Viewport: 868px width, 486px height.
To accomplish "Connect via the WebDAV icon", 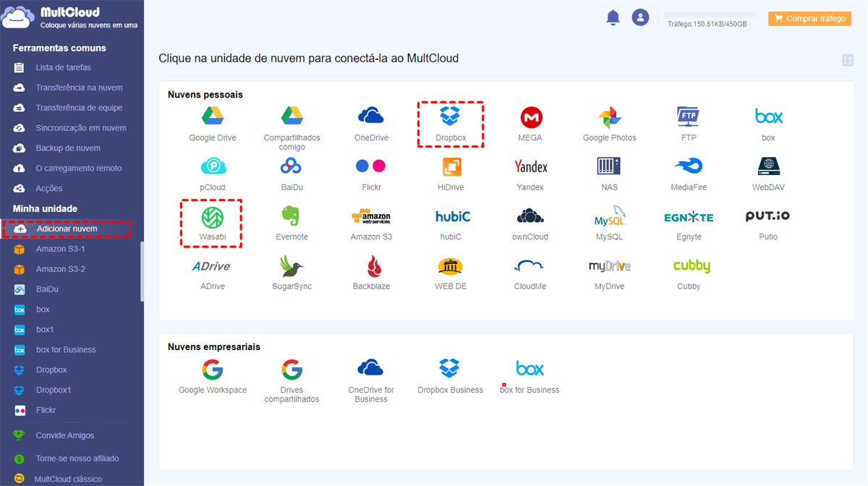I will (768, 166).
